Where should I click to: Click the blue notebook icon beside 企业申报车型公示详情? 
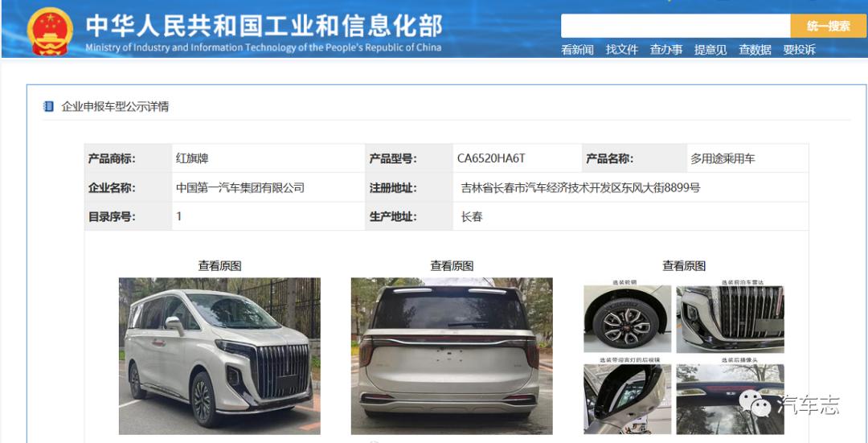(49, 106)
